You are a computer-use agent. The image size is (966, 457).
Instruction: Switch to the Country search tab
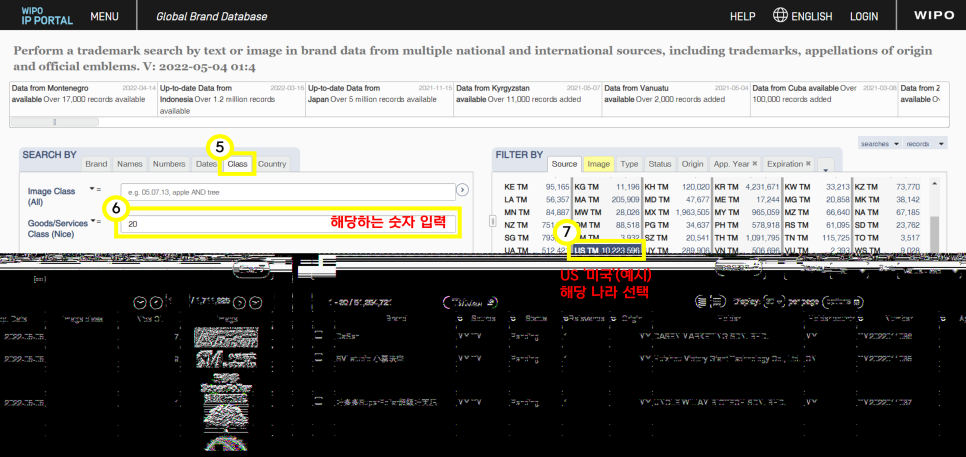click(272, 164)
